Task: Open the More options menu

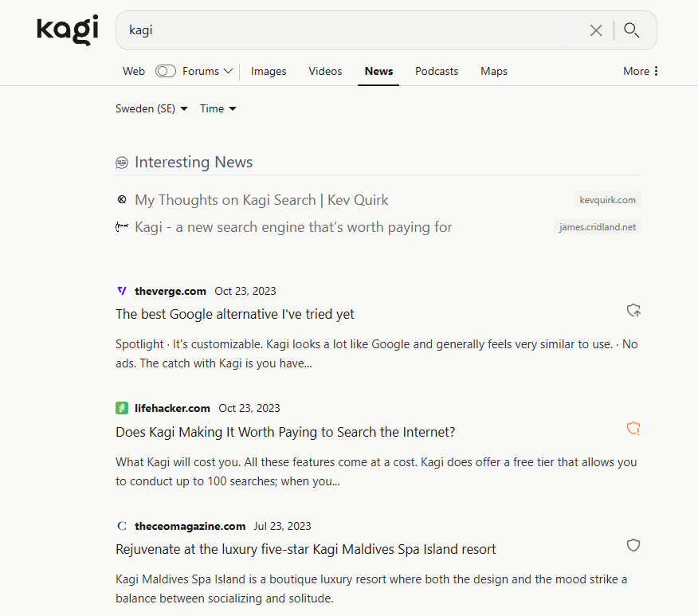Action: (641, 71)
